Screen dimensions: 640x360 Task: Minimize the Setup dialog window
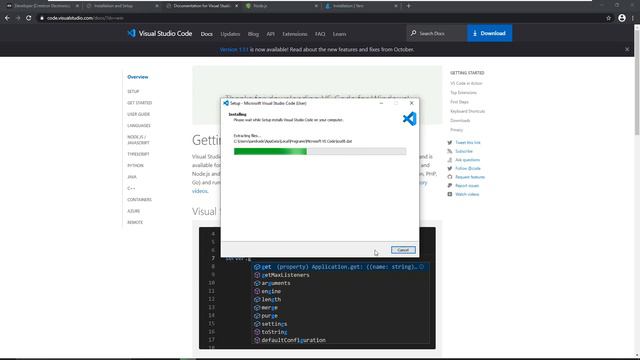pyautogui.click(x=381, y=103)
